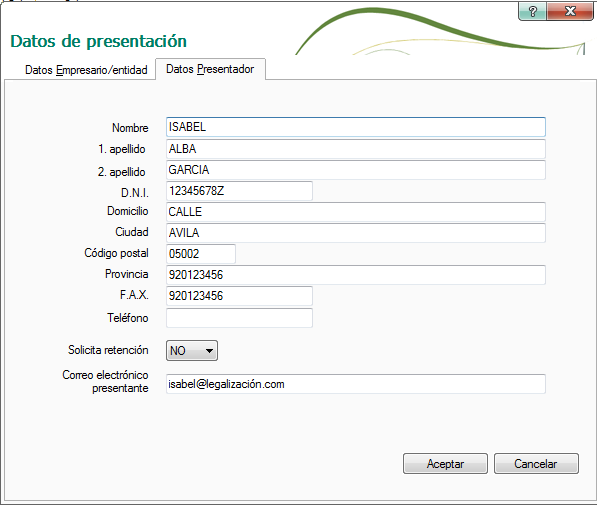The image size is (597, 505).
Task: Focus the Ciudad field with AVILA
Action: point(356,233)
